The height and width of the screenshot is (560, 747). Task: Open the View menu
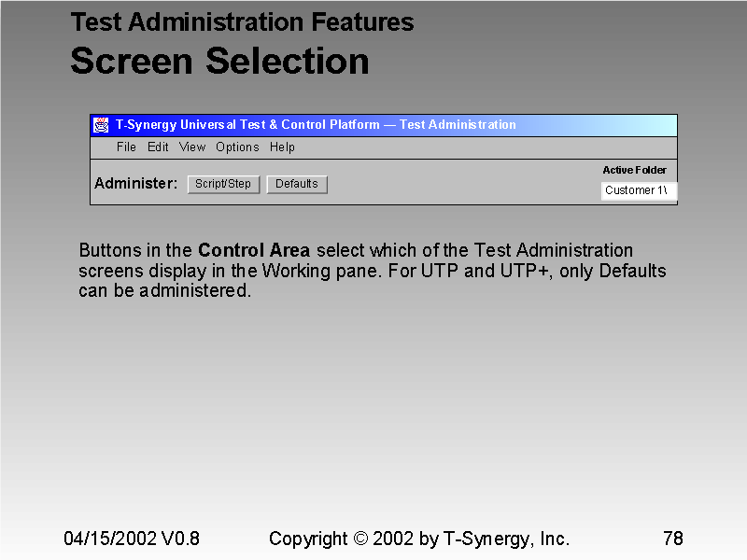click(192, 147)
